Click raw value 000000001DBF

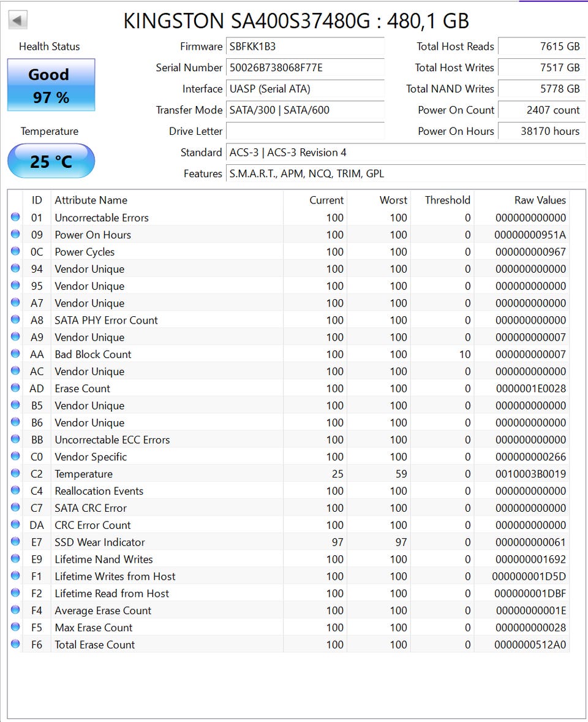[x=530, y=593]
